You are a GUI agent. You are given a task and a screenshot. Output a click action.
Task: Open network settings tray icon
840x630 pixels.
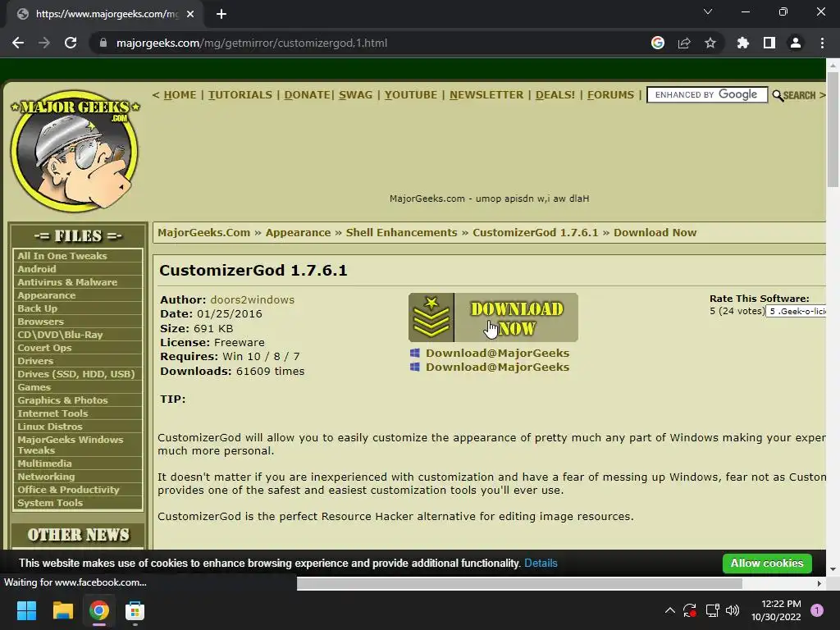coord(712,610)
